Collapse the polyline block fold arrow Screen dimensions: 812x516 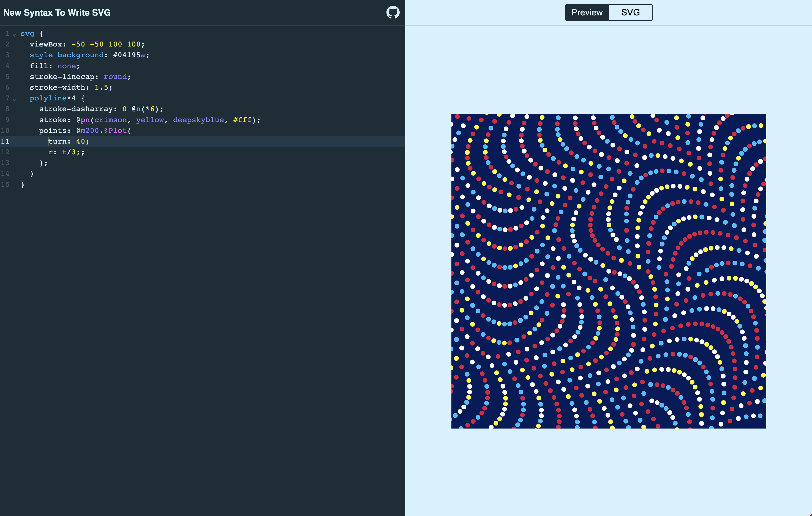(14, 99)
